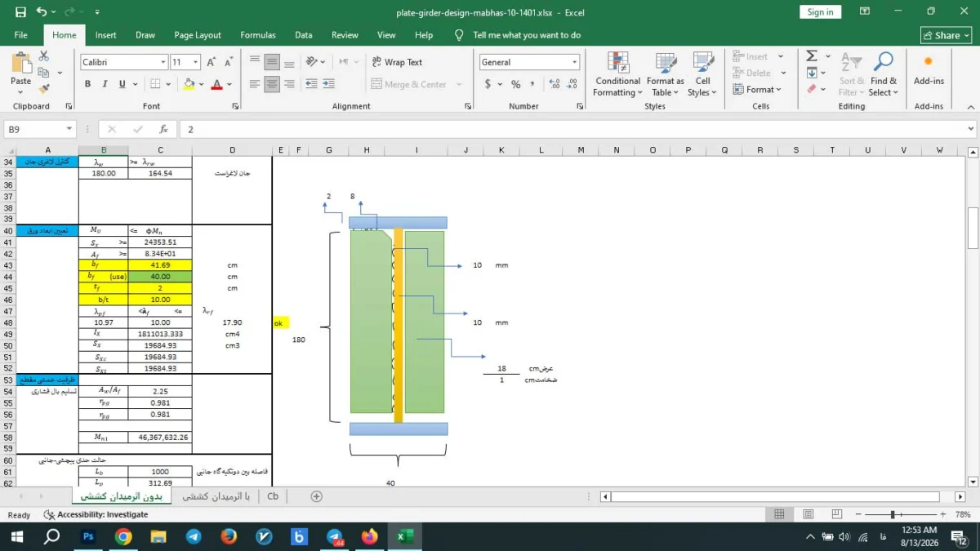This screenshot has width=980, height=551.
Task: Toggle Italic formatting
Action: point(105,84)
